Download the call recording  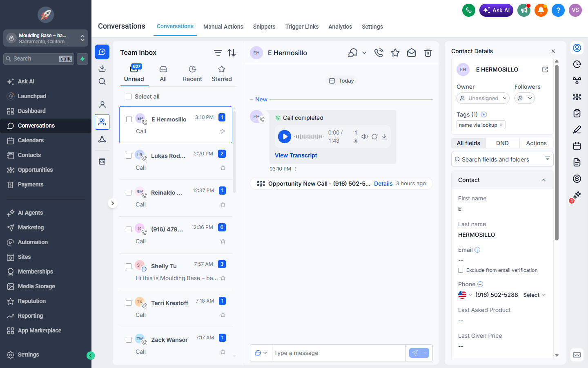click(x=384, y=137)
